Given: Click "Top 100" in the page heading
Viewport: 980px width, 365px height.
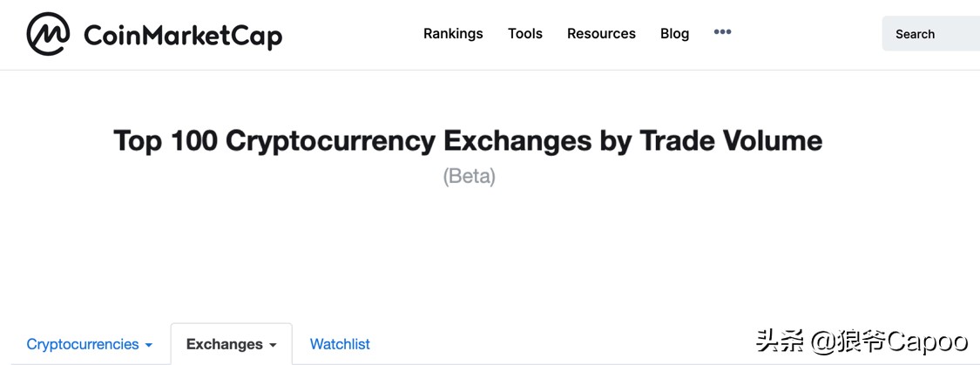Looking at the screenshot, I should tap(166, 141).
